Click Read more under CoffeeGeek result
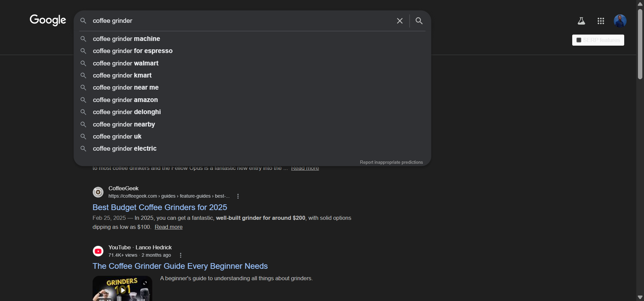The width and height of the screenshot is (644, 301). click(x=168, y=227)
